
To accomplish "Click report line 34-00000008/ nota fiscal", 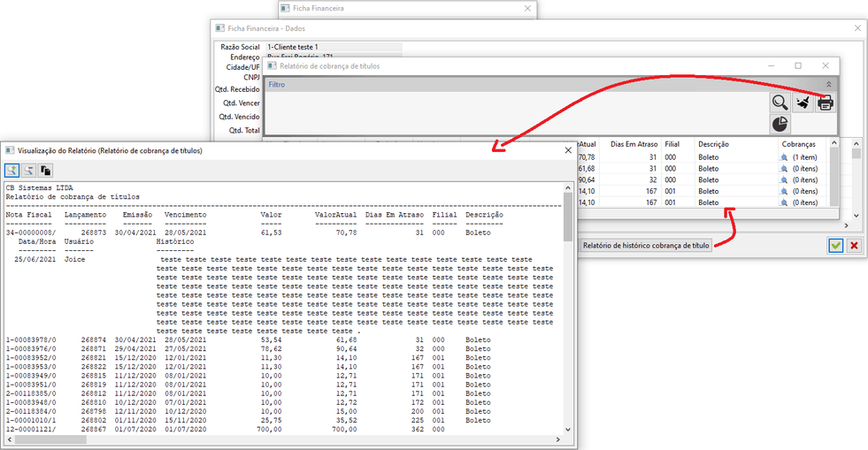I will tap(31, 233).
